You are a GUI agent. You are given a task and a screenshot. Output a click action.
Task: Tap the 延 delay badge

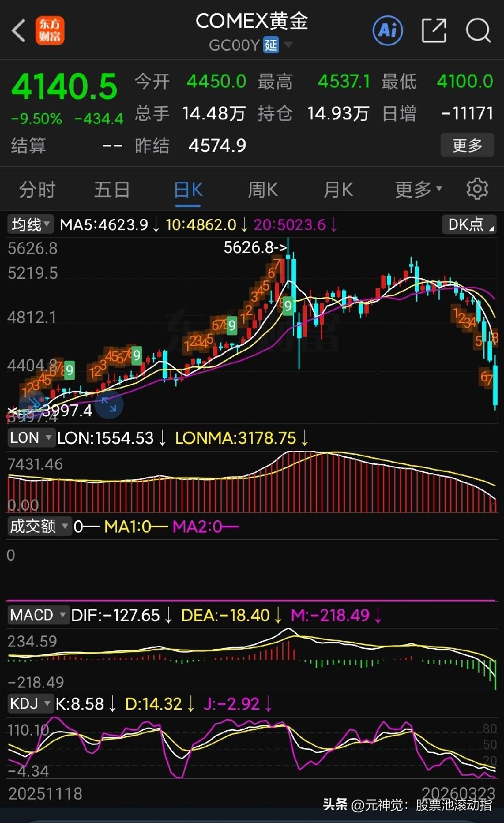point(271,45)
